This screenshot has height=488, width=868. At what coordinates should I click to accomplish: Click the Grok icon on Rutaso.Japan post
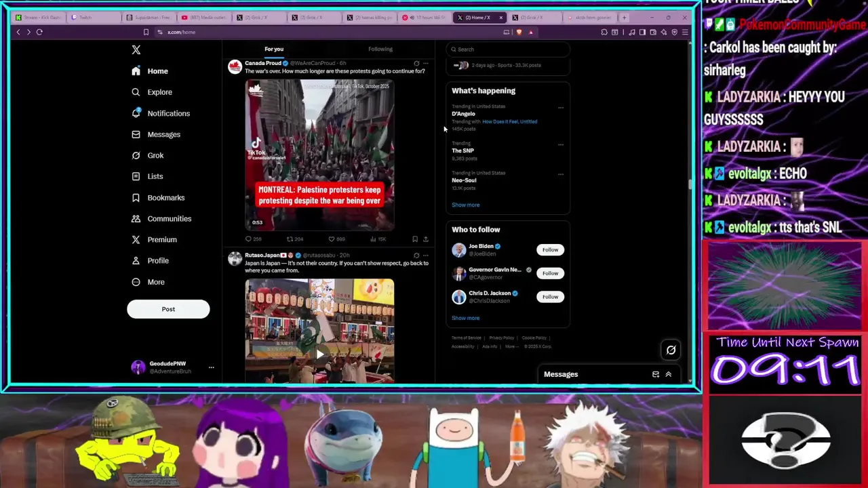click(416, 256)
